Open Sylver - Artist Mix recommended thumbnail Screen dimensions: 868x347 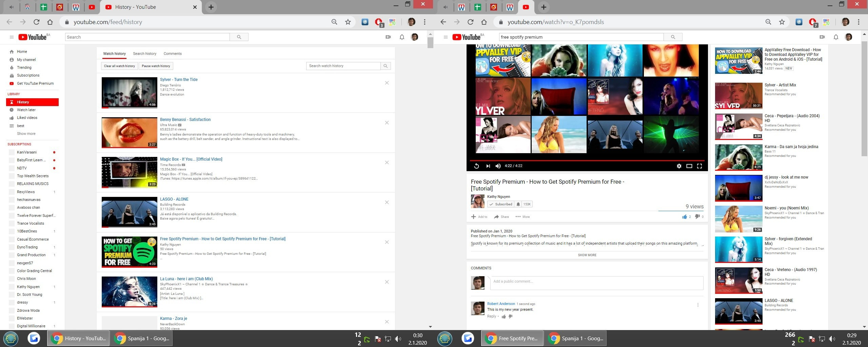tap(738, 96)
